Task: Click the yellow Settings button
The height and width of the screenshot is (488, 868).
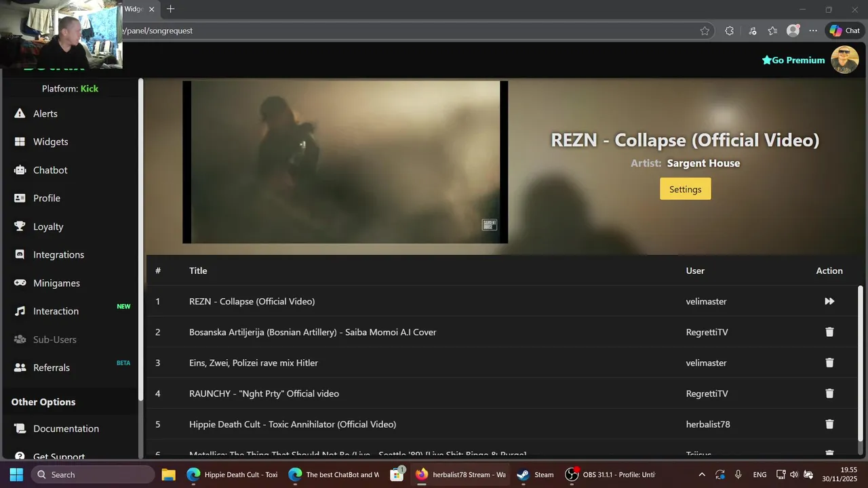Action: pyautogui.click(x=685, y=189)
